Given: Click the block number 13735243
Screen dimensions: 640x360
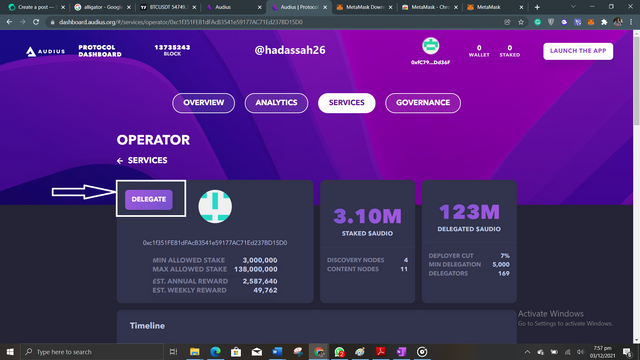Looking at the screenshot, I should (172, 48).
